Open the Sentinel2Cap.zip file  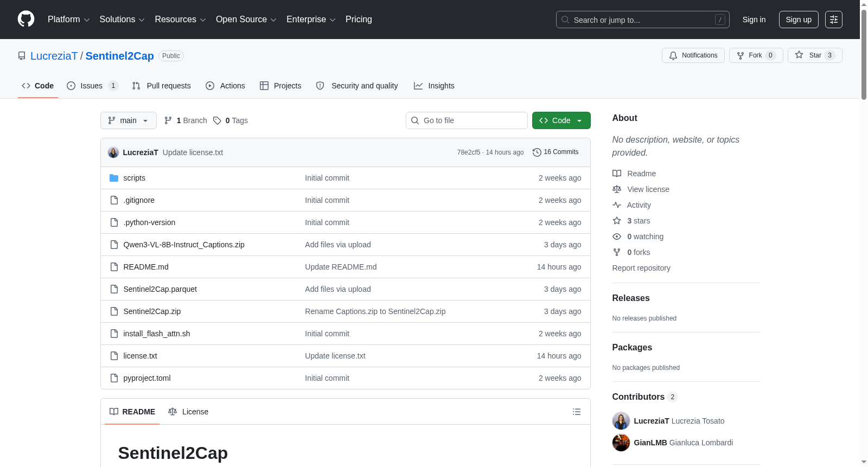pos(152,311)
